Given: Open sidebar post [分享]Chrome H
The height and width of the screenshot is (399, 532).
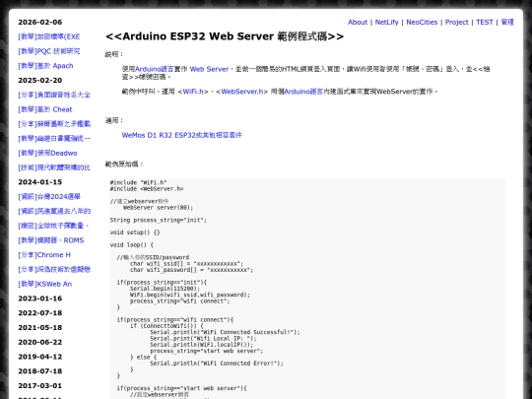Looking at the screenshot, I should click(x=44, y=255).
